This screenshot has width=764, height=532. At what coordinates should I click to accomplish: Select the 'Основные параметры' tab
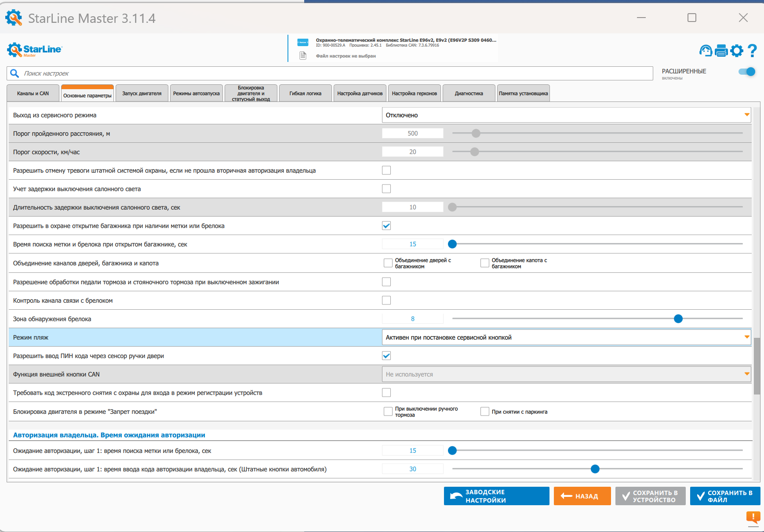point(87,94)
